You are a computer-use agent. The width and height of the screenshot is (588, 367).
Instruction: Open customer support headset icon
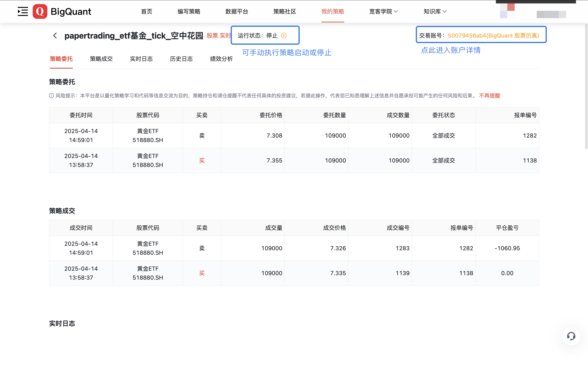(x=571, y=336)
